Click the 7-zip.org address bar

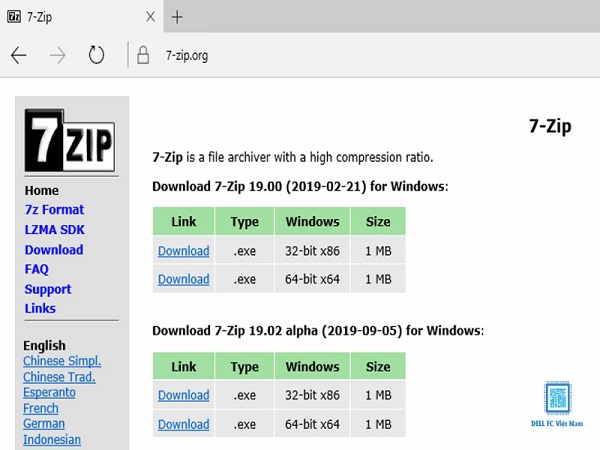[187, 55]
